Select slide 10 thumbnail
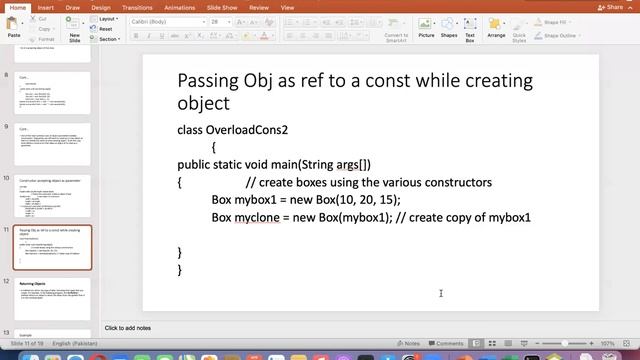Image resolution: width=640 pixels, height=360 pixels. pyautogui.click(x=52, y=196)
